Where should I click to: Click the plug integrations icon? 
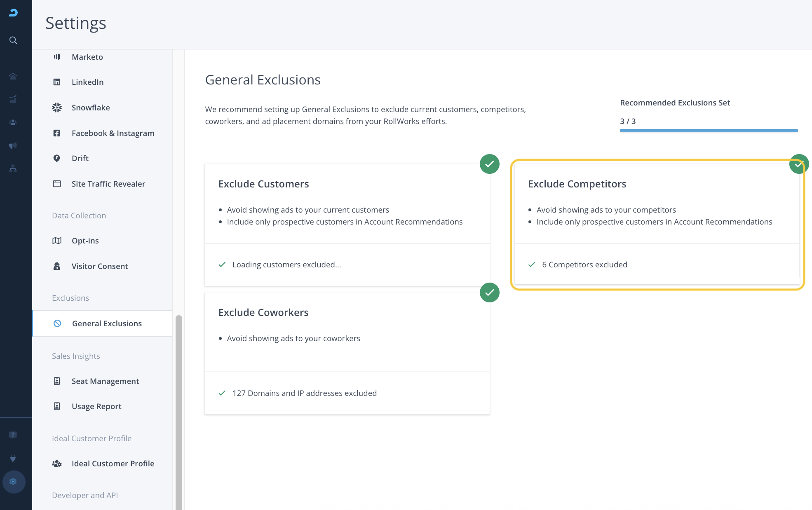click(13, 458)
